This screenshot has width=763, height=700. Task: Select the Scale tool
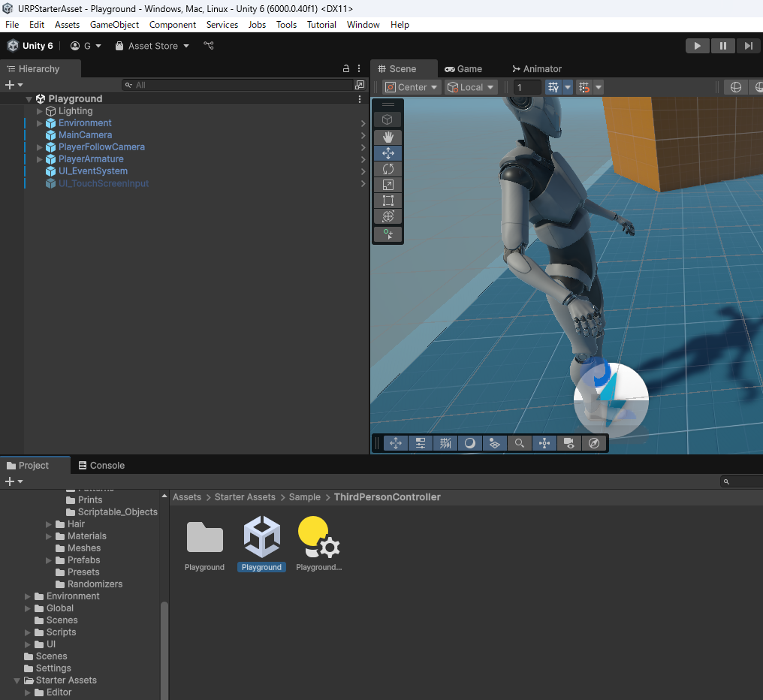pos(388,185)
